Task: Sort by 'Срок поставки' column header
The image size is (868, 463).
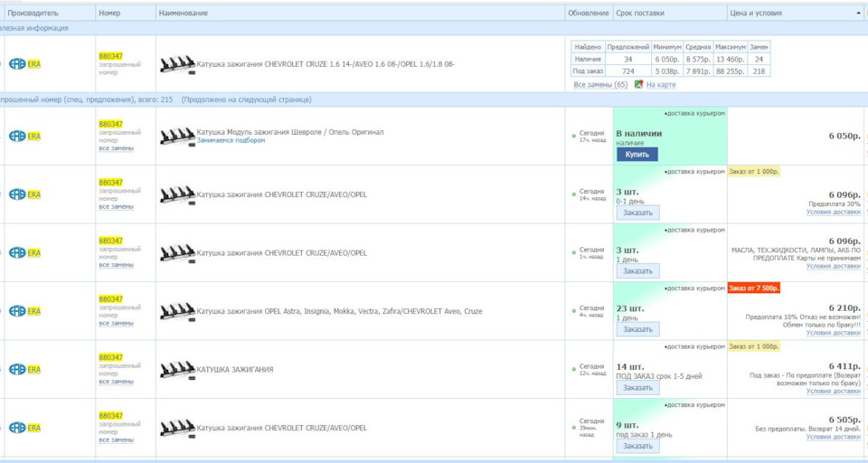Action: click(x=640, y=13)
